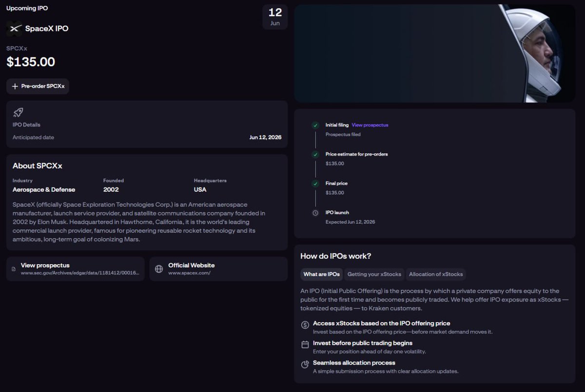This screenshot has height=392, width=585.
Task: Click the Aerospace & Defense industry value
Action: (44, 189)
